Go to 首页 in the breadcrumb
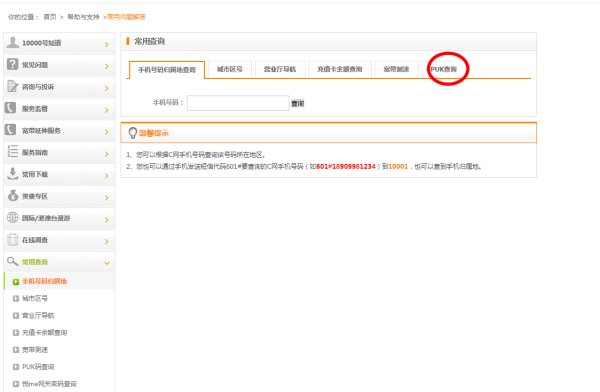Screen dimensions: 600x392 50,17
